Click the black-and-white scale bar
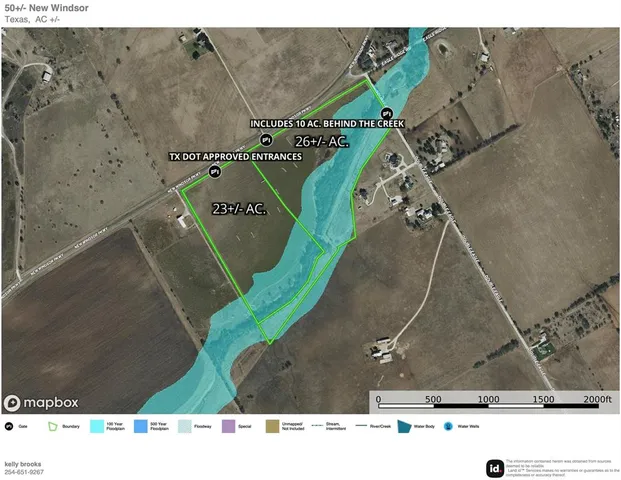The image size is (621, 480). coord(488,406)
